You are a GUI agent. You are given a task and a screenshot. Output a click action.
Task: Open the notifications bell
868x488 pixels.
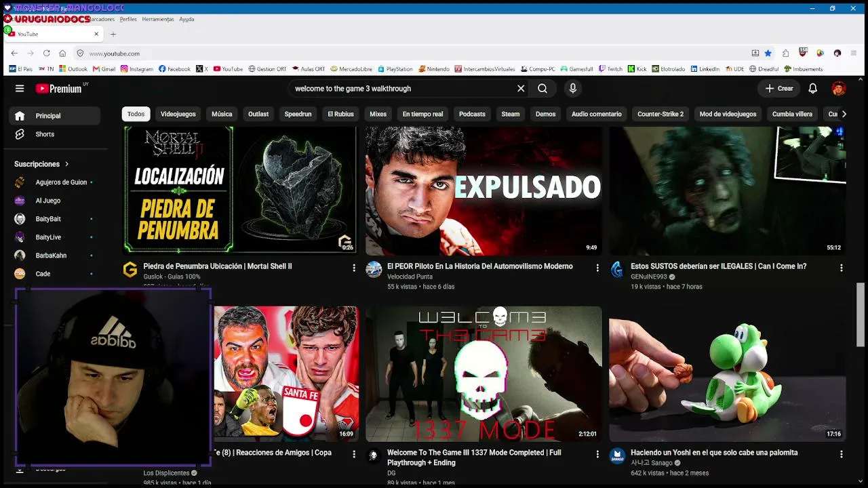(812, 88)
